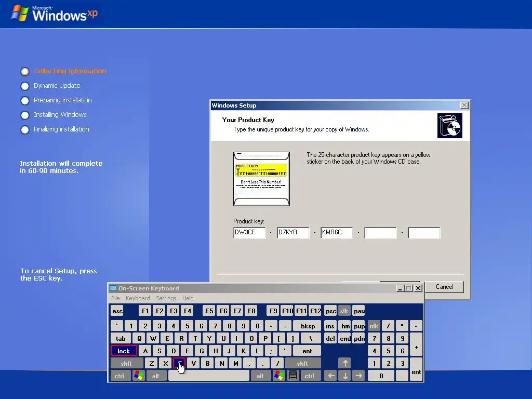Click the pdn (page down) key
The height and width of the screenshot is (399, 532).
click(358, 338)
